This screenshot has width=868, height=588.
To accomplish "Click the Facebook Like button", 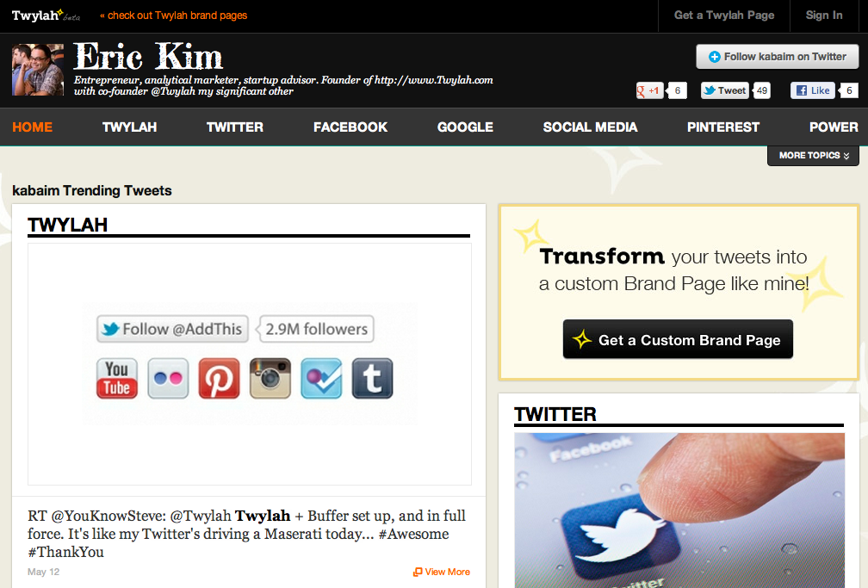I will [813, 90].
